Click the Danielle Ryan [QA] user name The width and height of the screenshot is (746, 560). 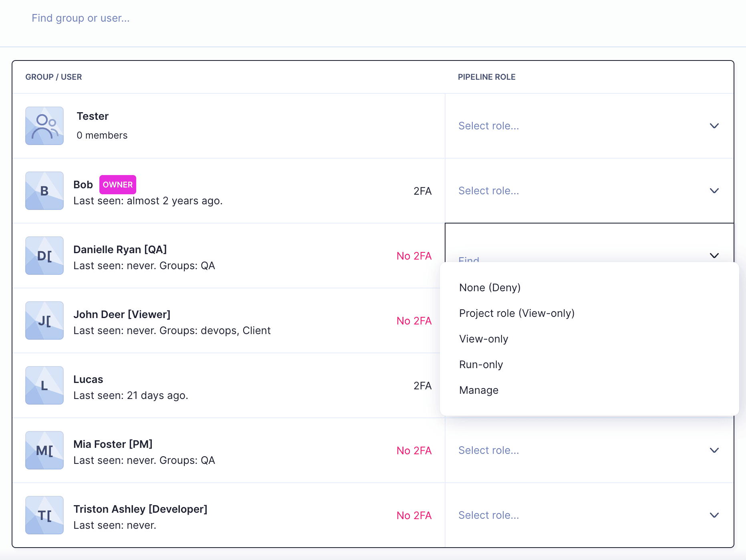(120, 250)
